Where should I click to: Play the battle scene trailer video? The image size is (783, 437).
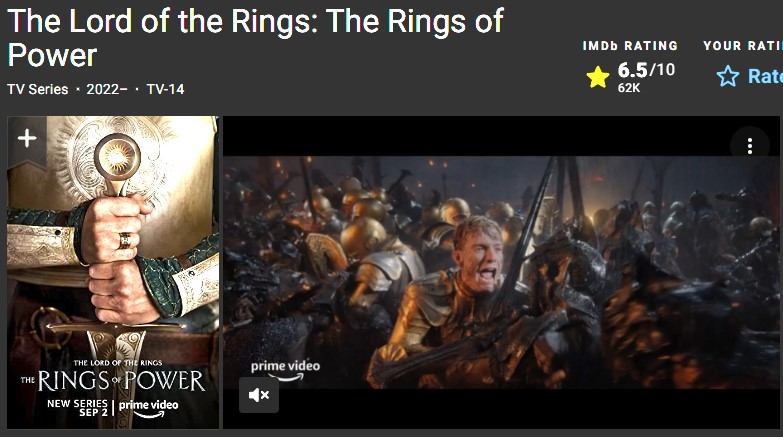[x=501, y=272]
